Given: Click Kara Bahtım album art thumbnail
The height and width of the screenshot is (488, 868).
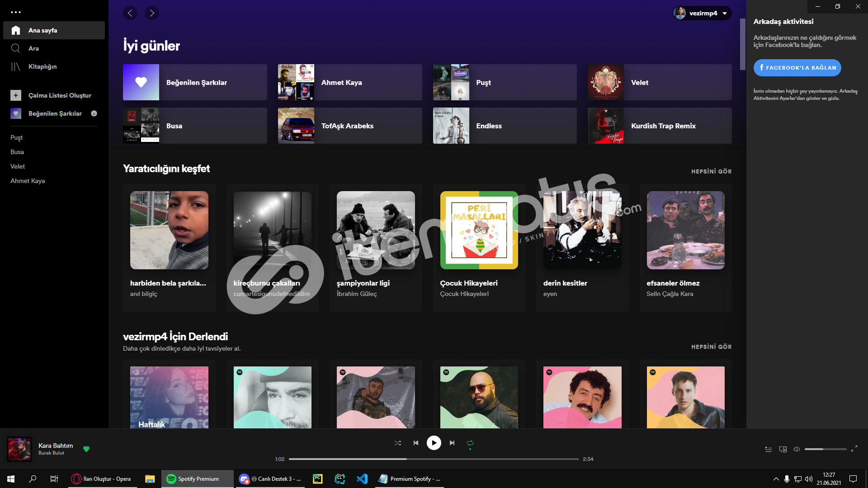Looking at the screenshot, I should tap(19, 449).
